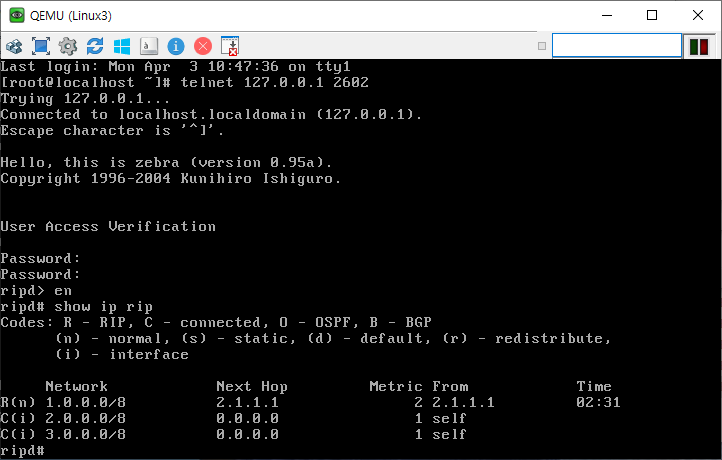The height and width of the screenshot is (460, 722).
Task: Click the '2.1.1.1' next hop value
Action: tap(248, 402)
